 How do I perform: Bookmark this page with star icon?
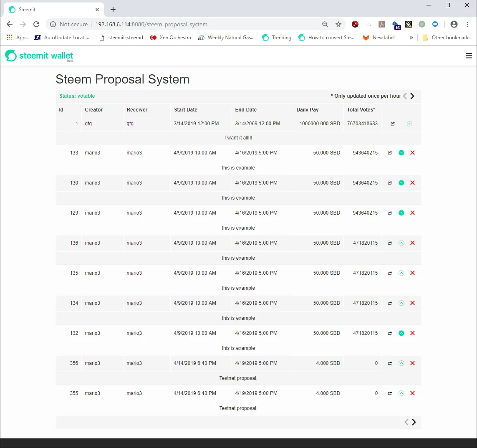click(338, 24)
